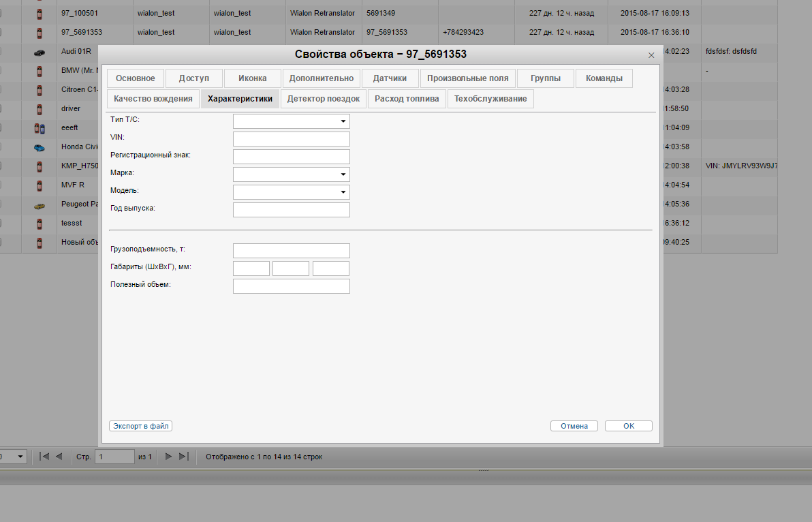Expand the Тип Т/С dropdown
The image size is (812, 522).
(x=343, y=121)
